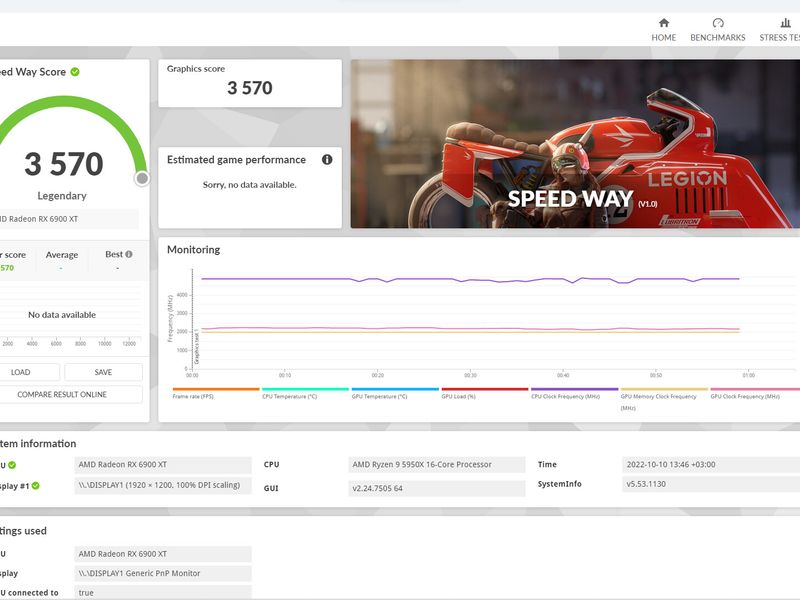Toggle GPU Memory Clock Frequency legend entry
This screenshot has height=600, width=800.
(664, 399)
